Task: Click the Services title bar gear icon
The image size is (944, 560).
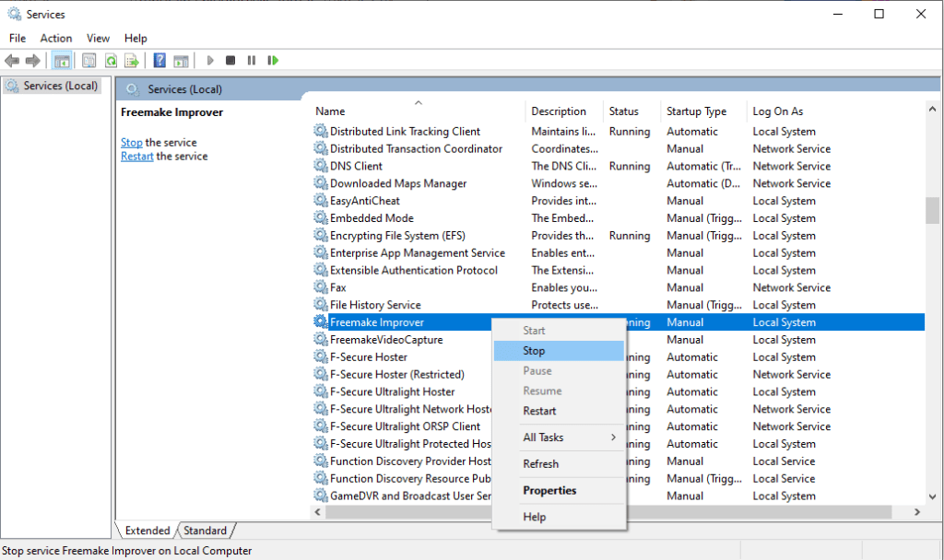Action: (x=15, y=13)
